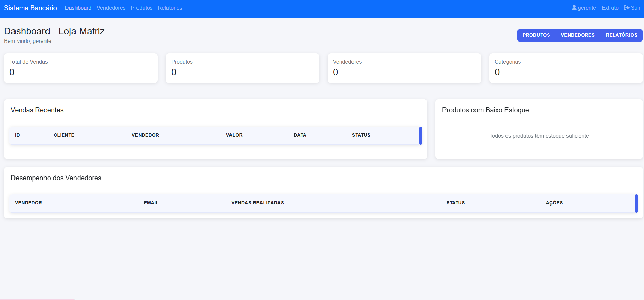
Task: Click the user icon beside gerente
Action: click(574, 8)
